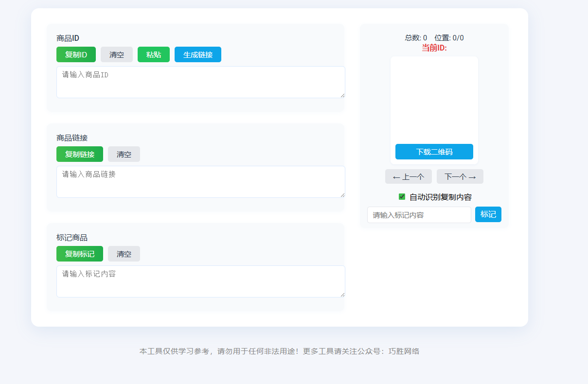This screenshot has width=588, height=384.
Task: Toggle the 自动识别复制内容 checkbox
Action: click(402, 197)
